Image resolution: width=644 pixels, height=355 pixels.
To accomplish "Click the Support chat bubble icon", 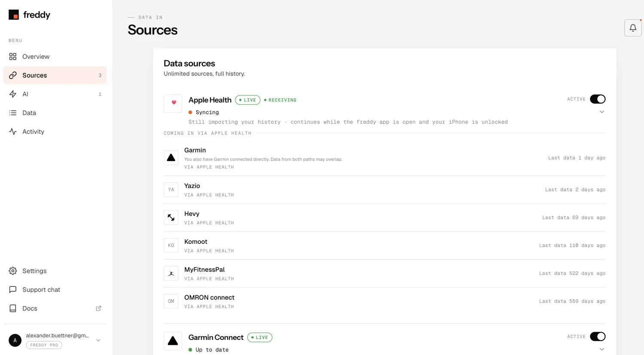I will (13, 290).
